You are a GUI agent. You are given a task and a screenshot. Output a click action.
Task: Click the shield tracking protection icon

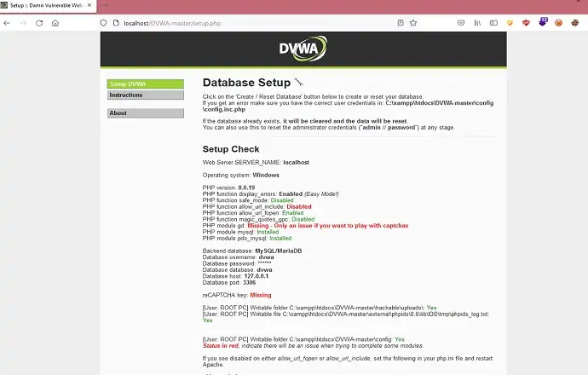[103, 23]
